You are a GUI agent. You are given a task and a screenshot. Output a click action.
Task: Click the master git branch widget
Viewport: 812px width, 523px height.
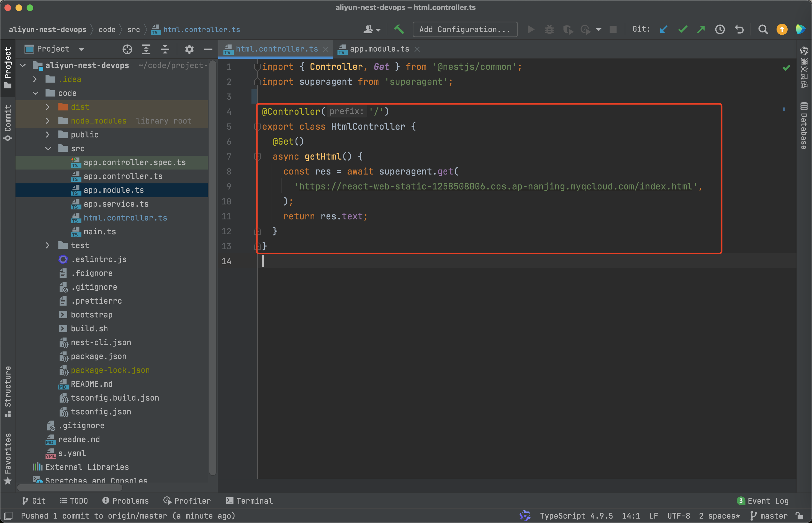[769, 516]
